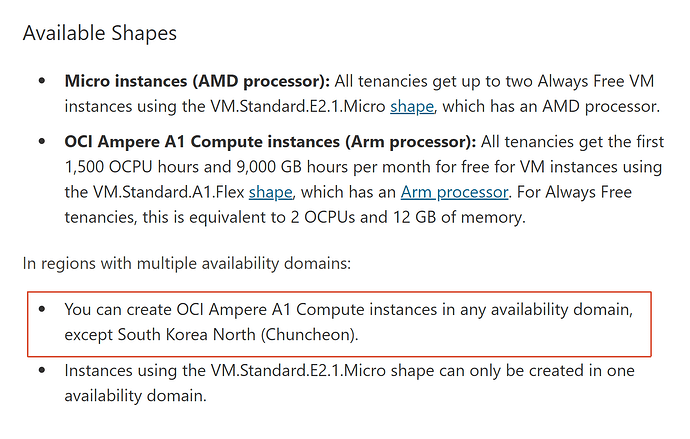The width and height of the screenshot is (690, 439).
Task: Click the words Always Free VM in first bullet
Action: point(596,81)
